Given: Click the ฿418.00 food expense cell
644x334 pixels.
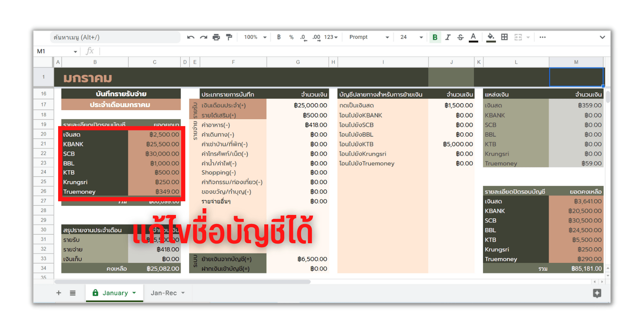Looking at the screenshot, I should pyautogui.click(x=298, y=125).
